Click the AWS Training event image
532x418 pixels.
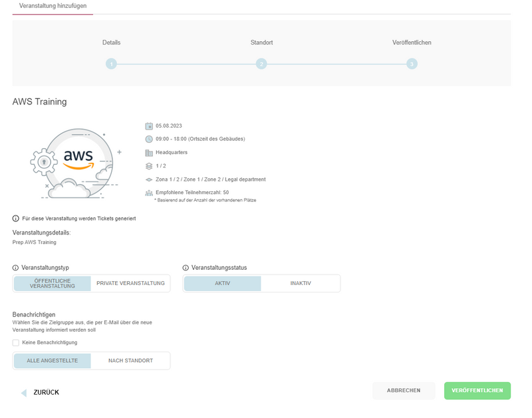(x=76, y=163)
